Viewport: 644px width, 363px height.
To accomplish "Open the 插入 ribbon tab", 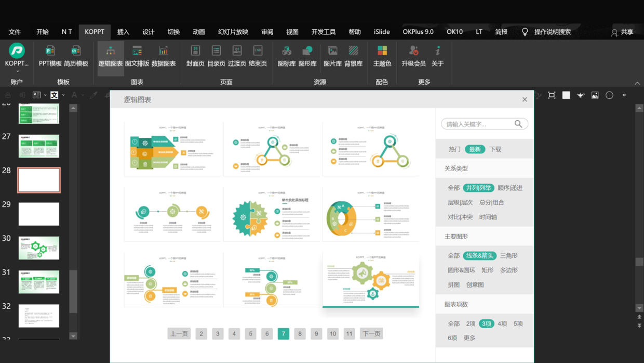I will pos(123,32).
